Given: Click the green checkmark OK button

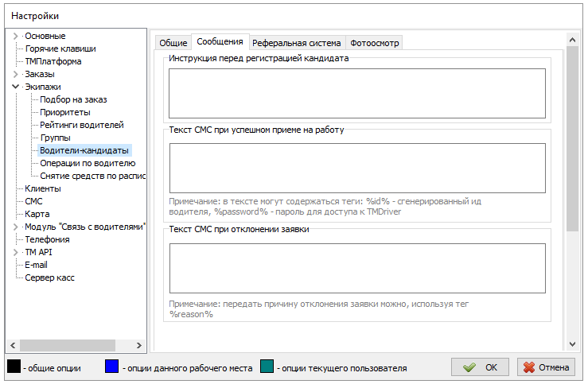Looking at the screenshot, I should pyautogui.click(x=480, y=367).
